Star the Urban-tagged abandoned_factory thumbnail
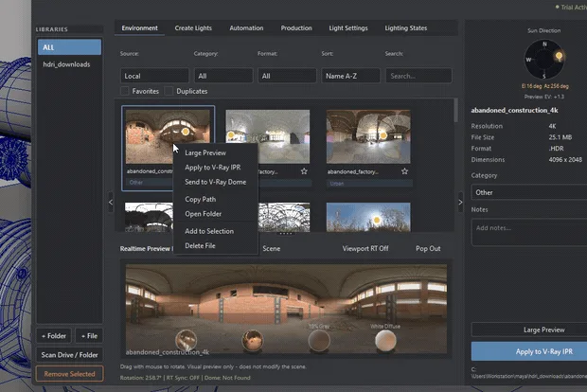This screenshot has width=587, height=392. [x=404, y=171]
